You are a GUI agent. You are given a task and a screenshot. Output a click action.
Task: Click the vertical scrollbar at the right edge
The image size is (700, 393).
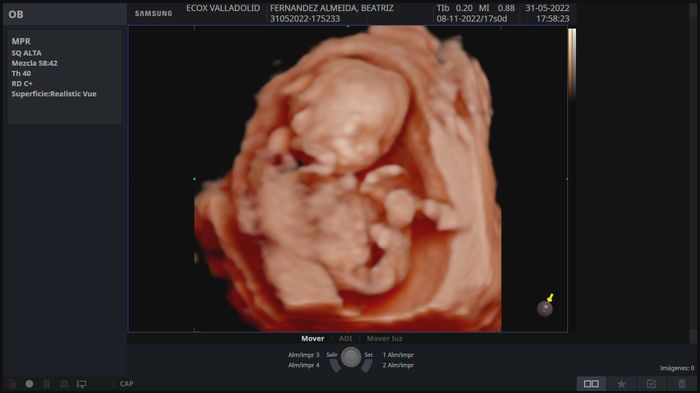pos(693,173)
